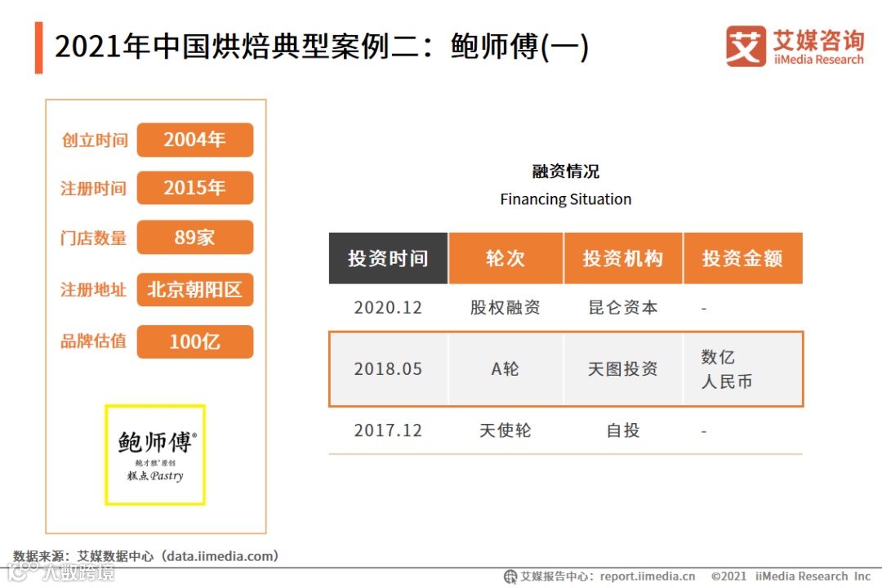Click the 2018.05 date cell
The width and height of the screenshot is (882, 588).
(388, 369)
